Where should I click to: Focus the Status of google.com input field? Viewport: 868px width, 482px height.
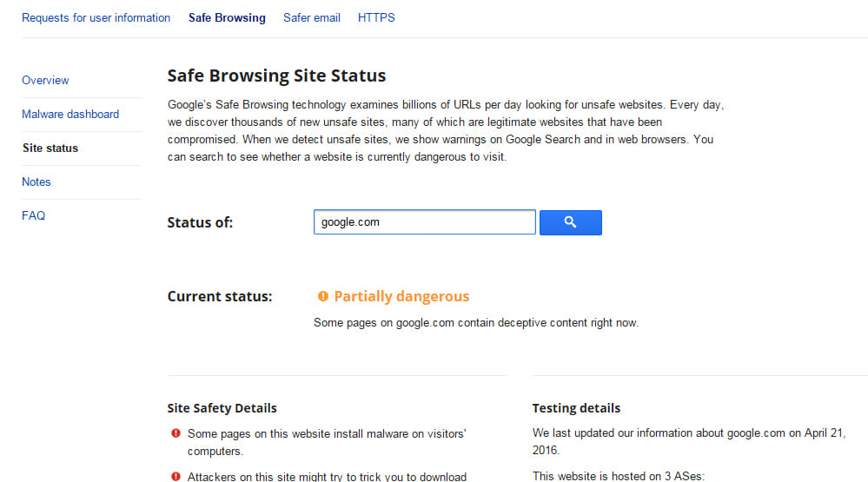pyautogui.click(x=425, y=222)
